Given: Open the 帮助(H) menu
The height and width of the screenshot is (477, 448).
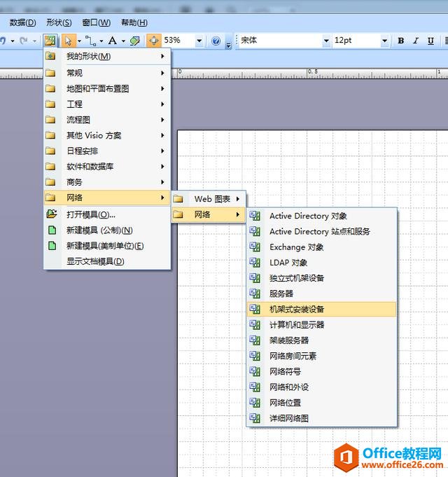Looking at the screenshot, I should (x=134, y=22).
